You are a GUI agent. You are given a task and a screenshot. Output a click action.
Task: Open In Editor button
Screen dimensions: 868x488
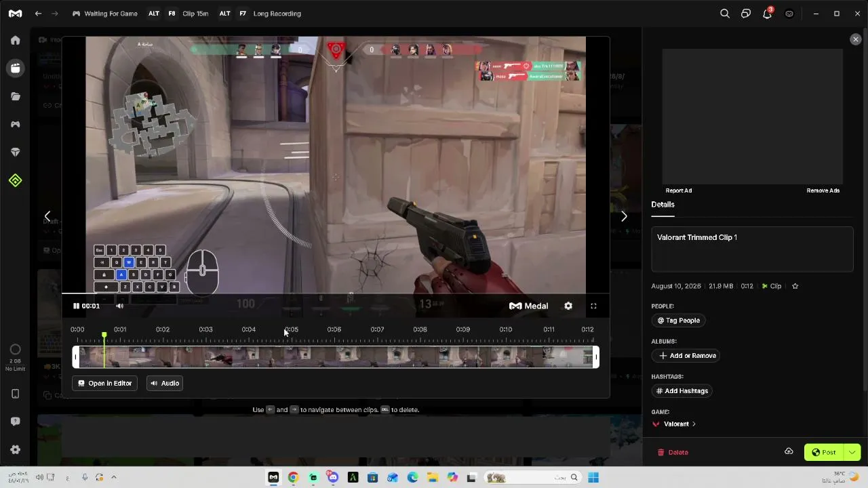coord(105,383)
